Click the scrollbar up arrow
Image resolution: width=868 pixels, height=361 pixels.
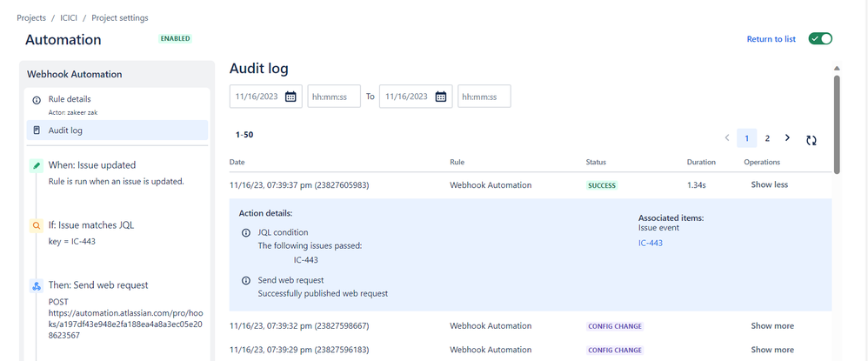pos(837,68)
